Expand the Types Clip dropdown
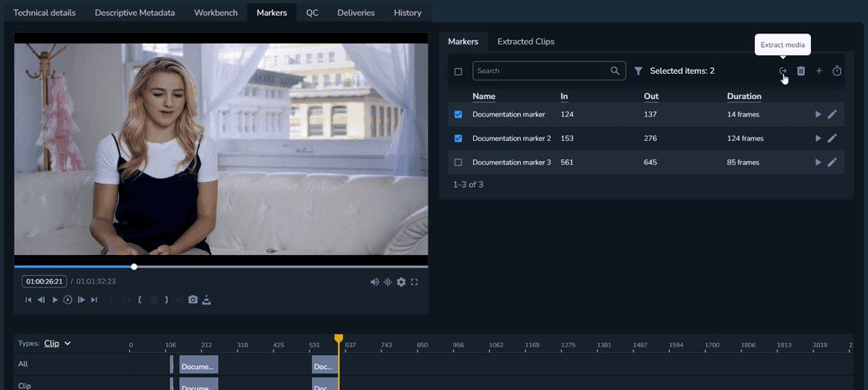The image size is (868, 390). pyautogui.click(x=58, y=344)
